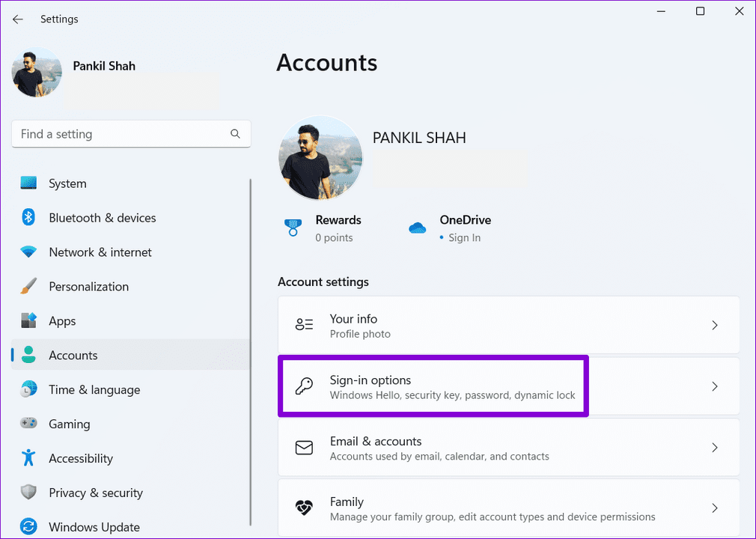Click the search magnifier icon

click(x=235, y=134)
